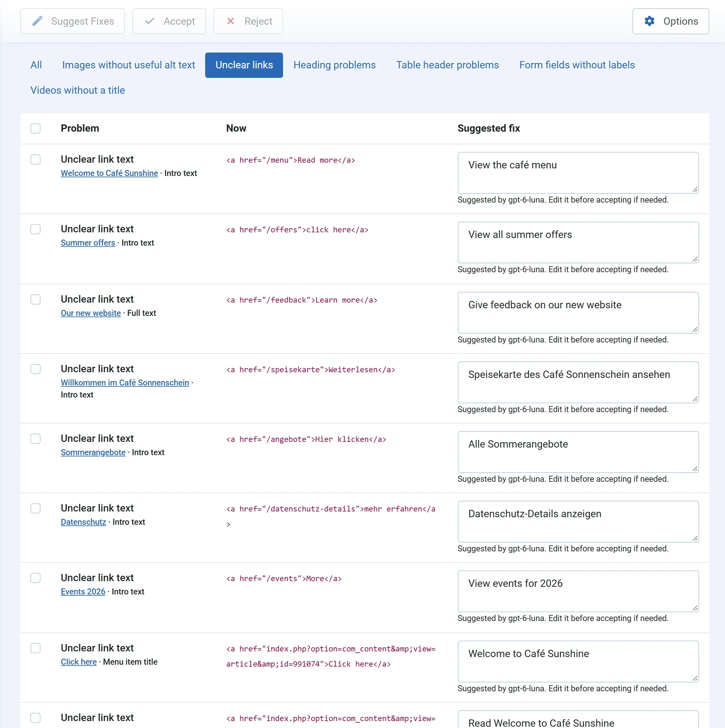Click the checkmark icon on Accept
This screenshot has width=725, height=728.
[x=150, y=21]
